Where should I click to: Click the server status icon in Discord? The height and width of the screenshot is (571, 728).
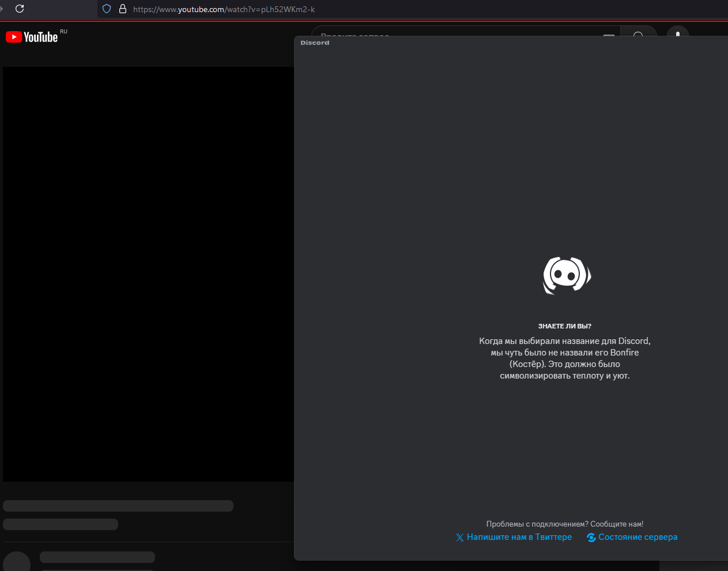pyautogui.click(x=591, y=538)
